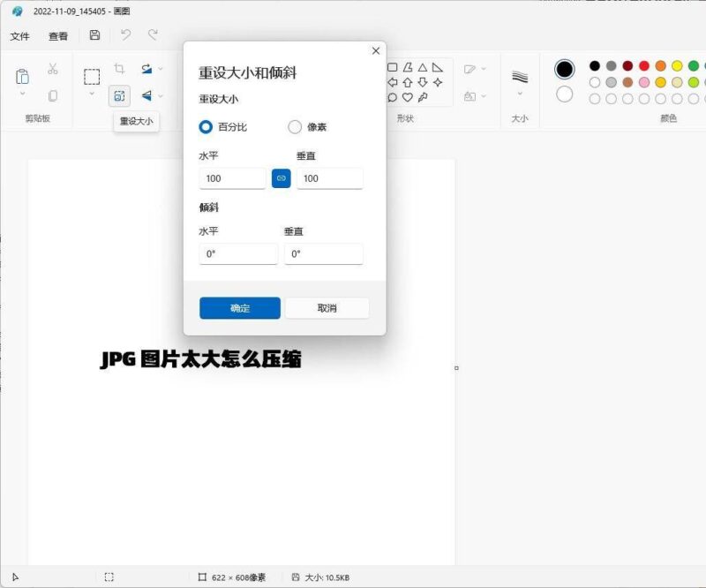The height and width of the screenshot is (588, 706).
Task: Open the 大小 brush size dropdown
Action: [519, 93]
